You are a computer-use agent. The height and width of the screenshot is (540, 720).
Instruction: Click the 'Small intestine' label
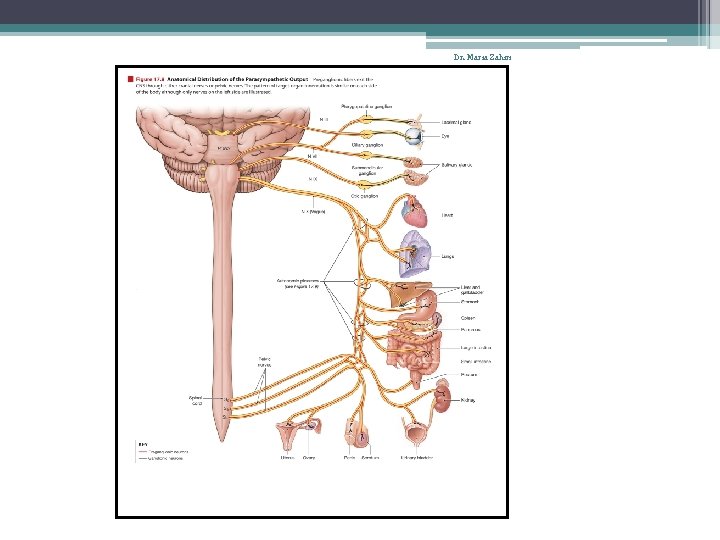(476, 361)
